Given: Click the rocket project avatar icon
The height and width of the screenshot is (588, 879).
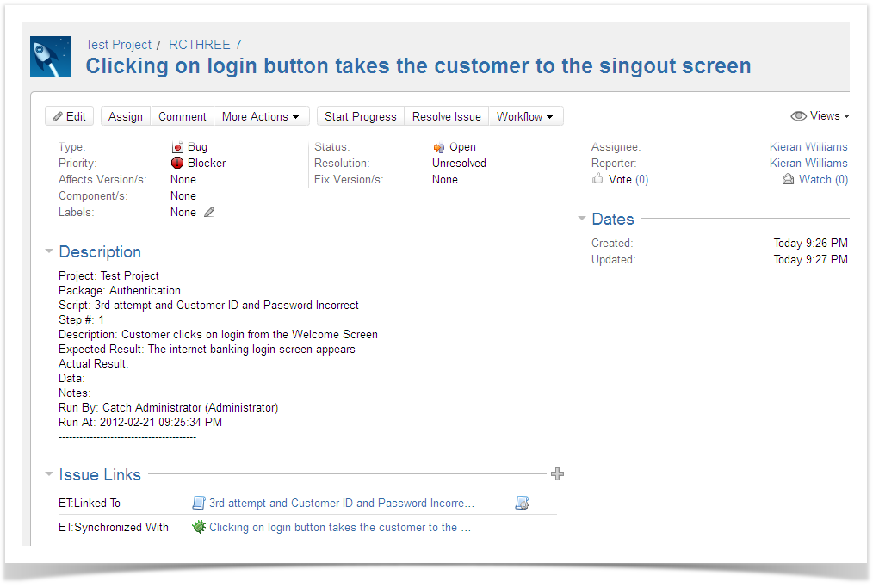Looking at the screenshot, I should (x=51, y=57).
